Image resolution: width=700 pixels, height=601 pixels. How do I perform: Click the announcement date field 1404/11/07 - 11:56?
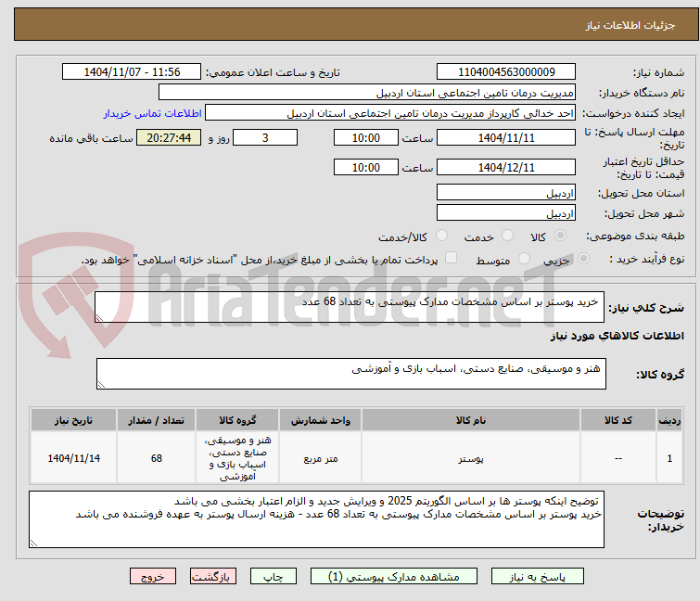(132, 72)
